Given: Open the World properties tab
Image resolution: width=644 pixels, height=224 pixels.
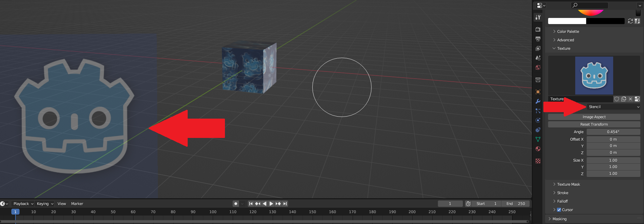Looking at the screenshot, I should 538,67.
